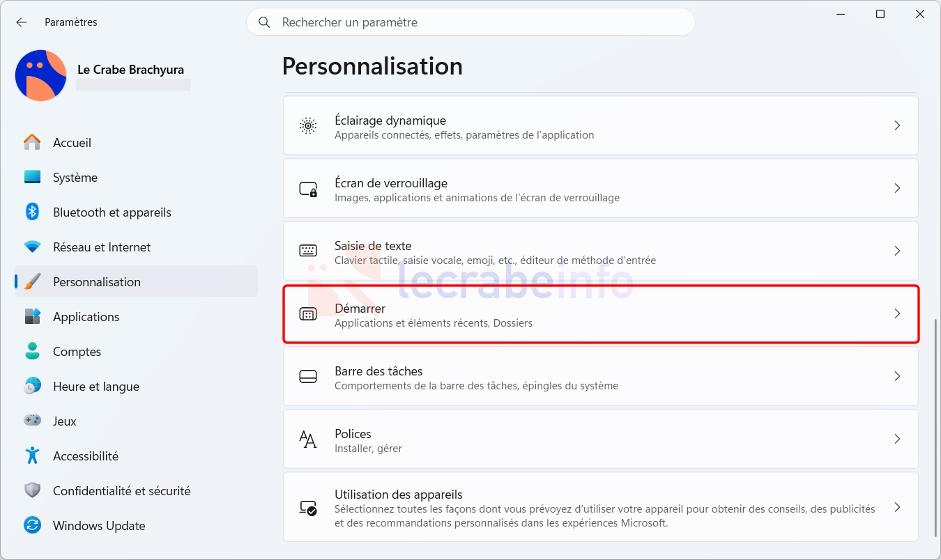Click the Polices font icon
Screen dimensions: 941x560
point(307,440)
